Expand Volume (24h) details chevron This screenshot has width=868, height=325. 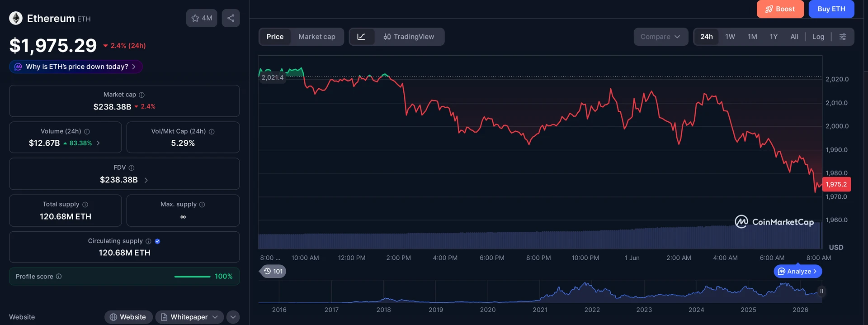click(98, 143)
